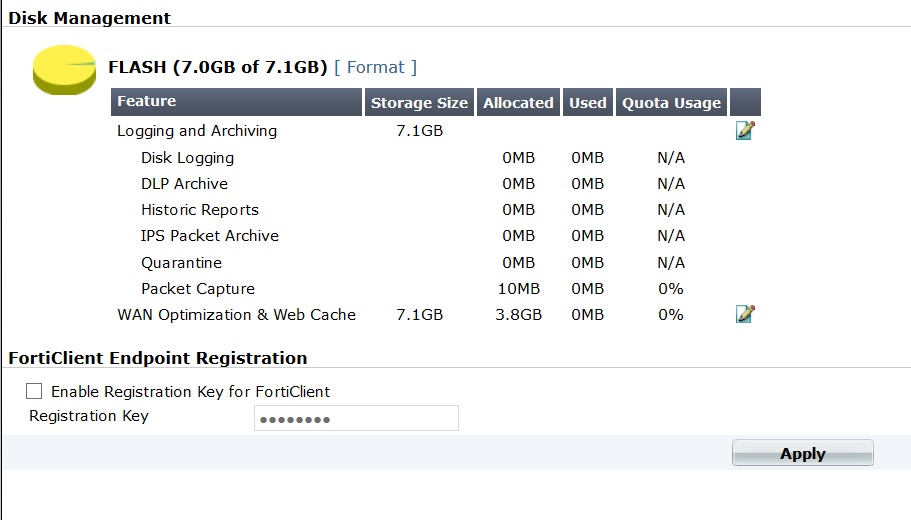This screenshot has height=520, width=911.
Task: Click the Storage Size column header
Action: click(x=419, y=103)
